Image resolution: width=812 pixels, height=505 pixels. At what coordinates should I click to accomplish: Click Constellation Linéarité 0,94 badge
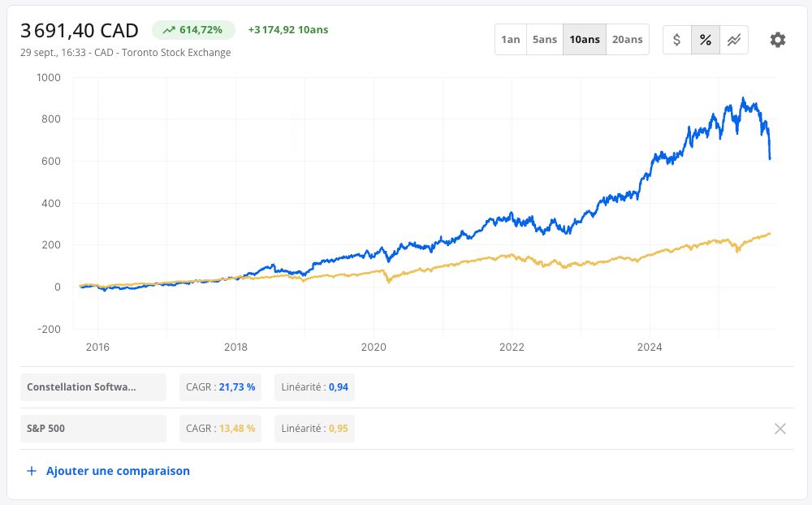[x=315, y=387]
